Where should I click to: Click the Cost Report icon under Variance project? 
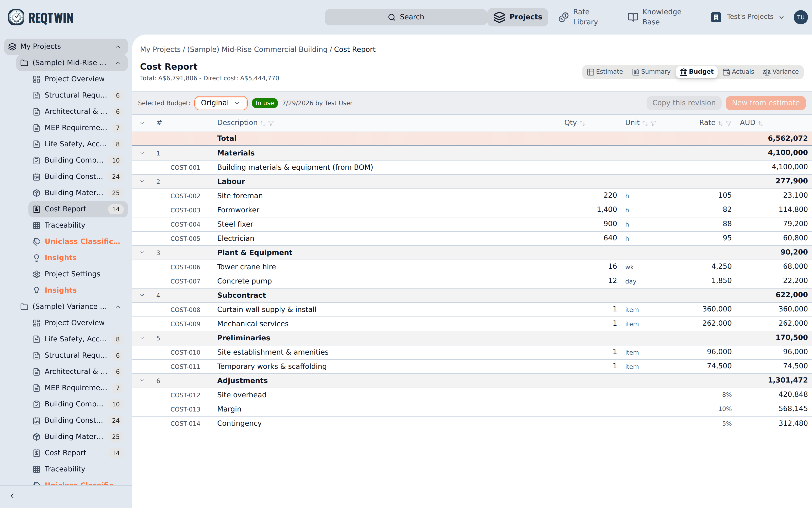(37, 453)
